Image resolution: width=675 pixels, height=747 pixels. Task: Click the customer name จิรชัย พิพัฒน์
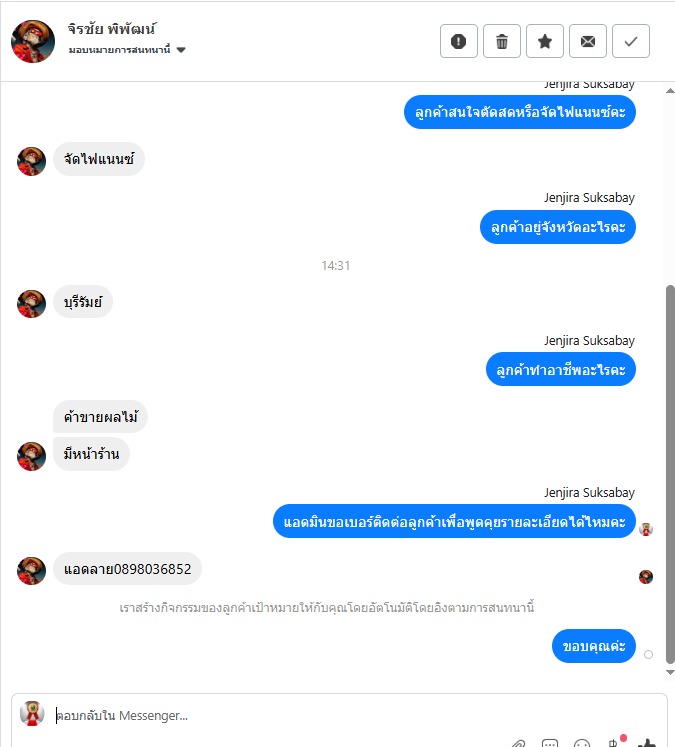111,29
